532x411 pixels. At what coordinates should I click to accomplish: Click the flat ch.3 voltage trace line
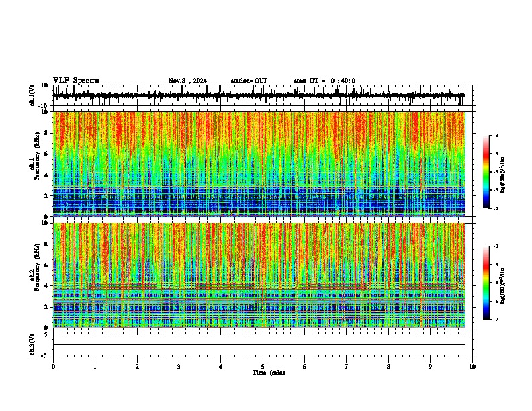click(259, 345)
